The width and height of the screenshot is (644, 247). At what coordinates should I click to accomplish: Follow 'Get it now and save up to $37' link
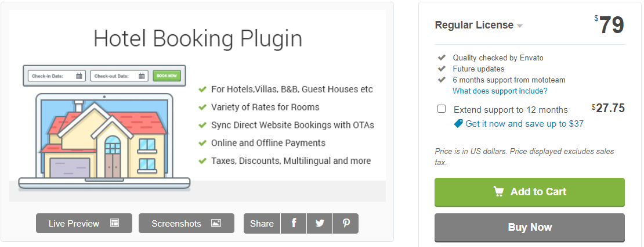tap(524, 123)
